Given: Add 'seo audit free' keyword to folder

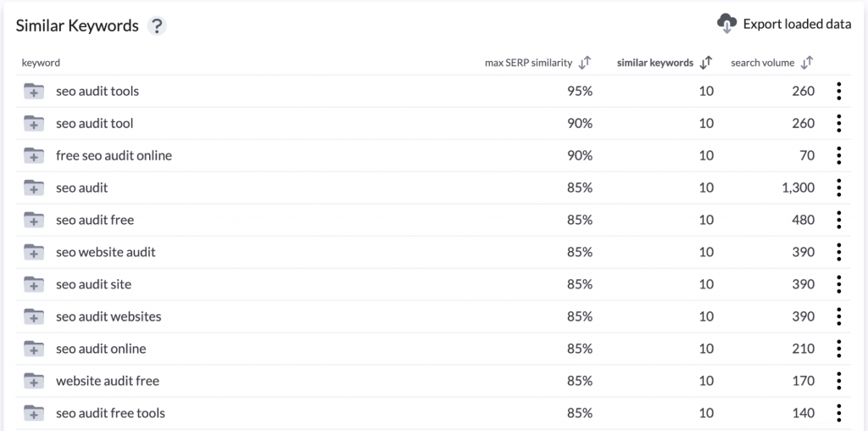Looking at the screenshot, I should pyautogui.click(x=34, y=221).
